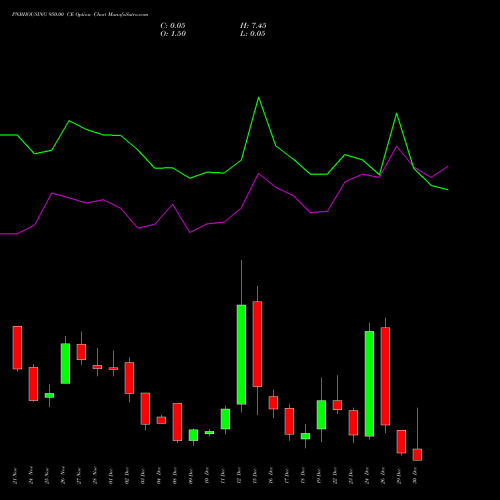
Task: Click the green candle for 24 Dec
Action: pyautogui.click(x=369, y=384)
